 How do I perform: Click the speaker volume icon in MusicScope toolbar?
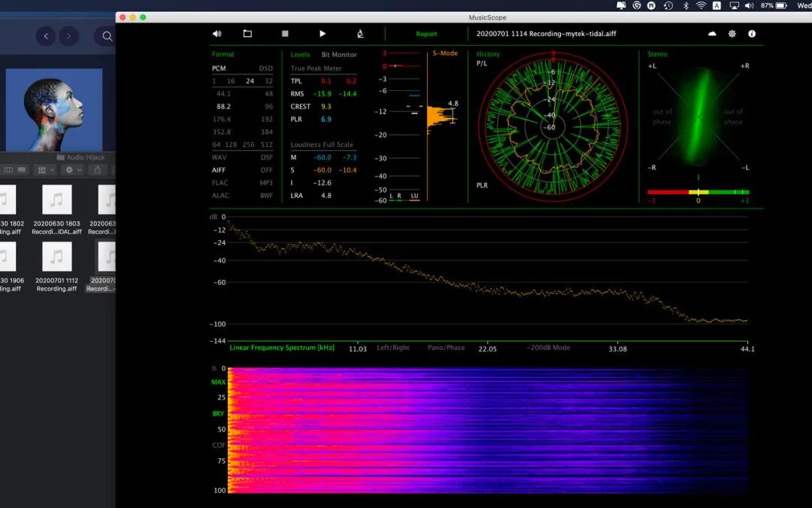point(217,34)
